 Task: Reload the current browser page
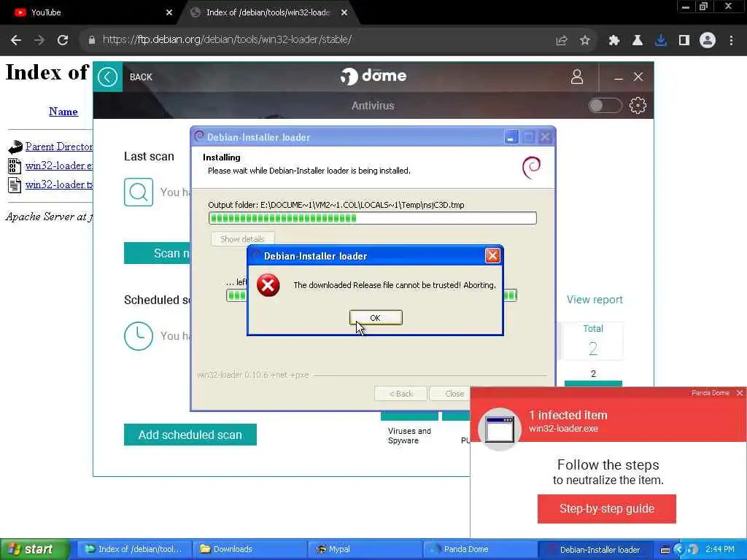coord(63,40)
